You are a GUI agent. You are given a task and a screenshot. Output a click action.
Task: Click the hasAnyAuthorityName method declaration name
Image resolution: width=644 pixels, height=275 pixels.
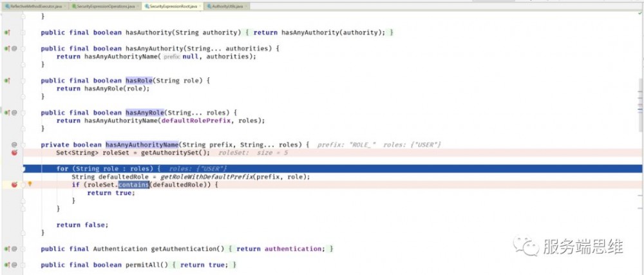pos(142,144)
